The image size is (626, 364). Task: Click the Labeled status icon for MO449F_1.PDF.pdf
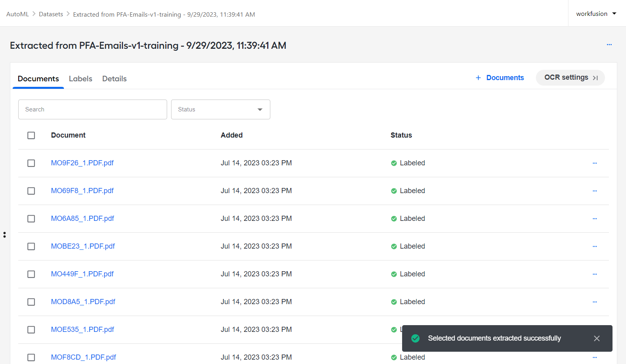click(394, 274)
